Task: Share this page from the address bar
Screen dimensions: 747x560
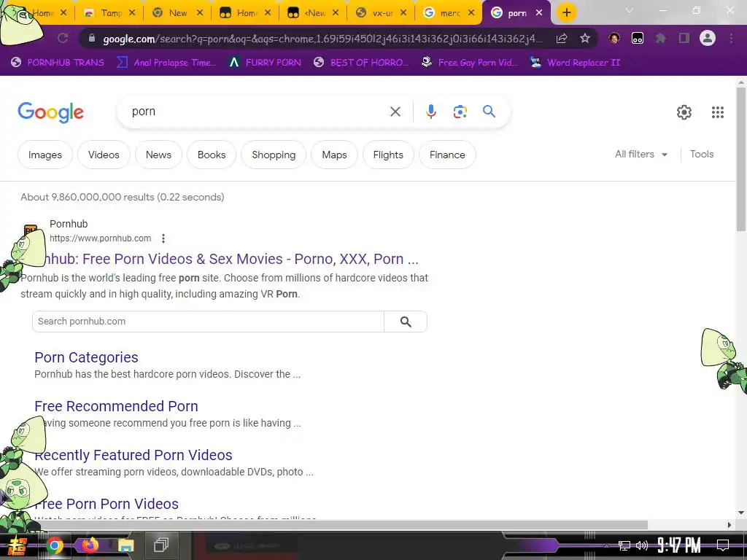Action: tap(562, 38)
